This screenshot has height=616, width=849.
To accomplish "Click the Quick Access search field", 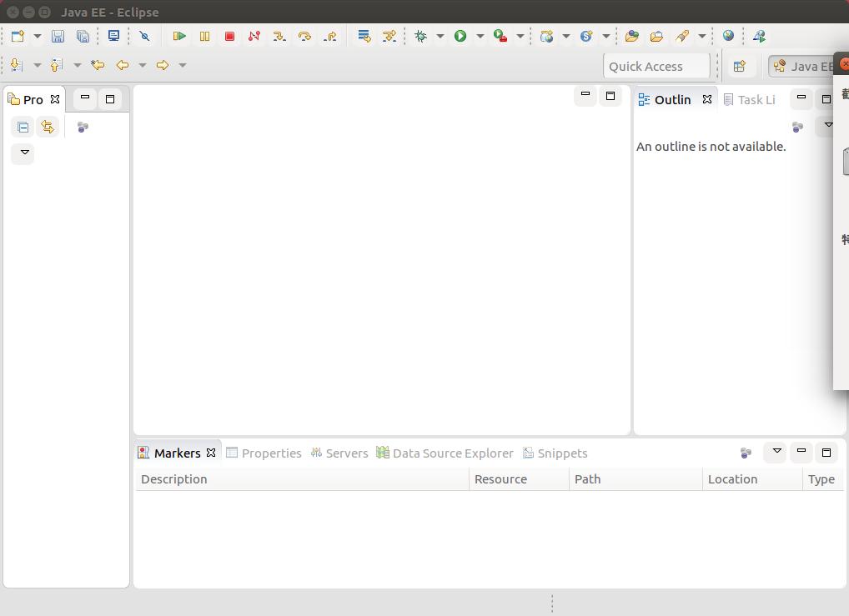I will click(656, 67).
